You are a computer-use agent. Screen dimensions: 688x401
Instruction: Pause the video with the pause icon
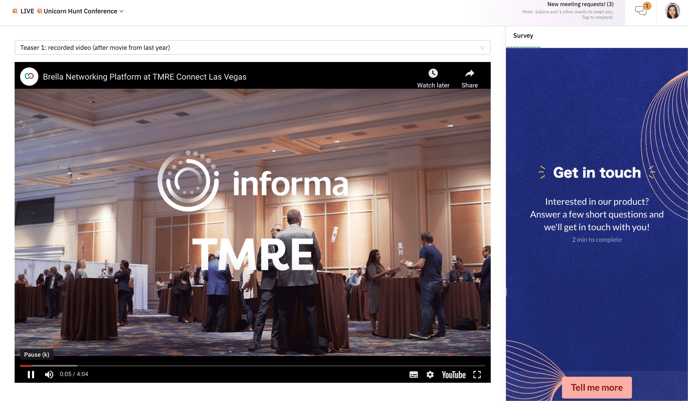point(31,375)
